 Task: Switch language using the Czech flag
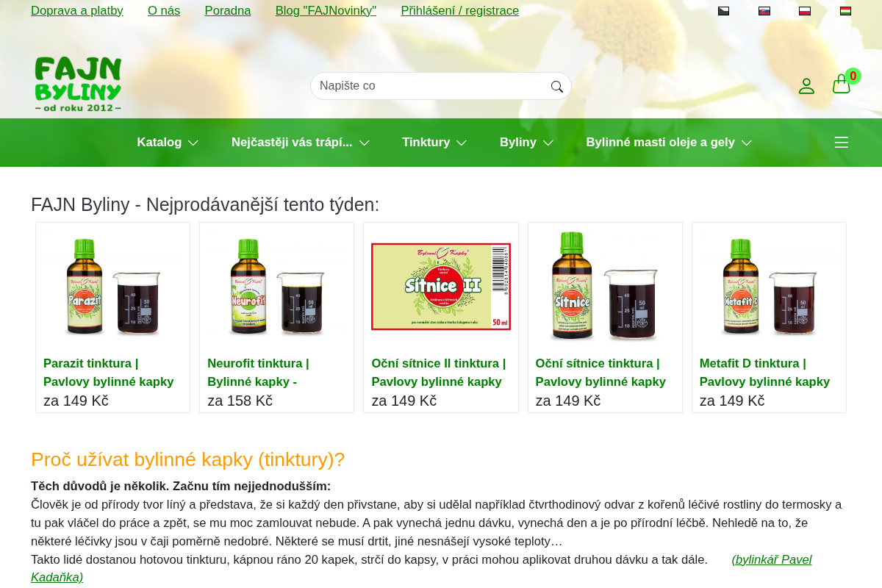click(723, 11)
